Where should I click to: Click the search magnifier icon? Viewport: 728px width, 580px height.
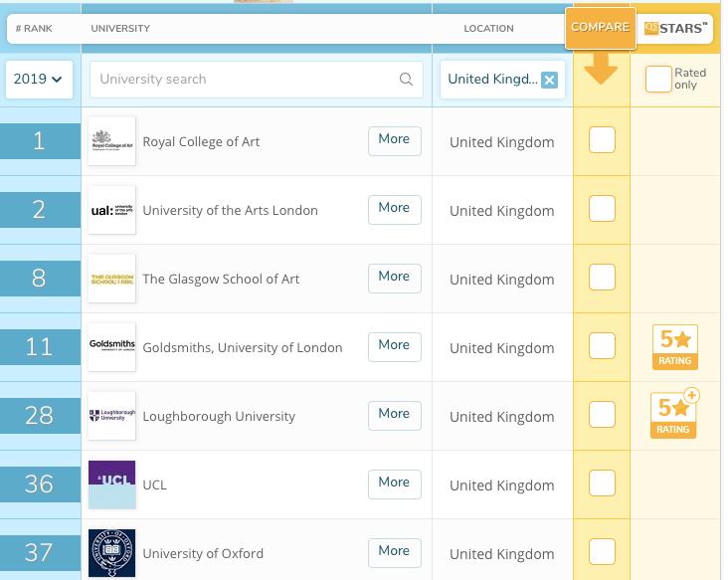click(x=406, y=80)
